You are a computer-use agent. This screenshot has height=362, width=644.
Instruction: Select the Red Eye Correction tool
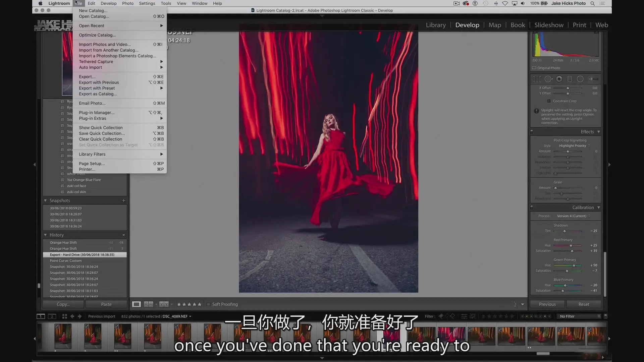[559, 79]
